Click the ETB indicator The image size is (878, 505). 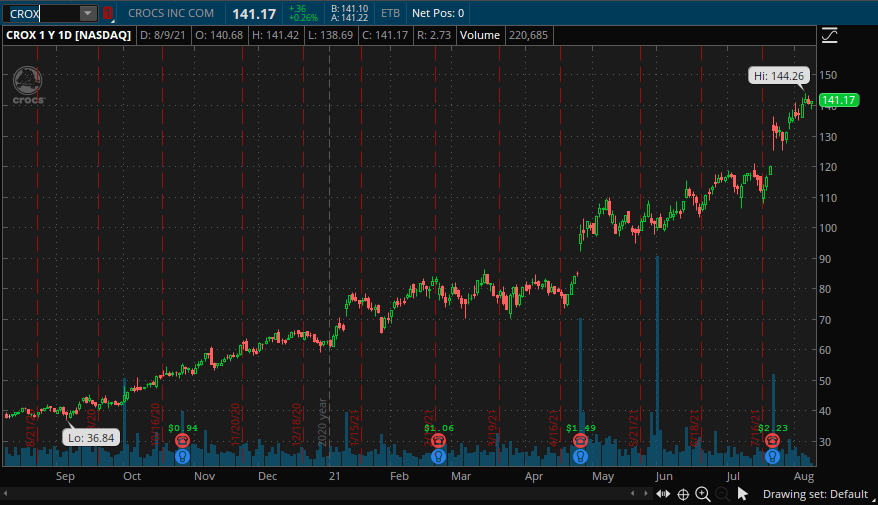pyautogui.click(x=390, y=13)
